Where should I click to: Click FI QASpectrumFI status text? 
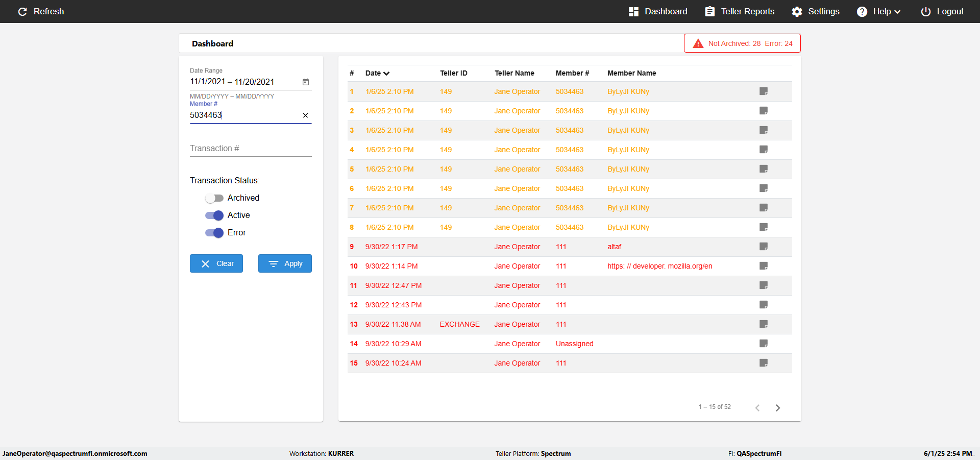(755, 453)
